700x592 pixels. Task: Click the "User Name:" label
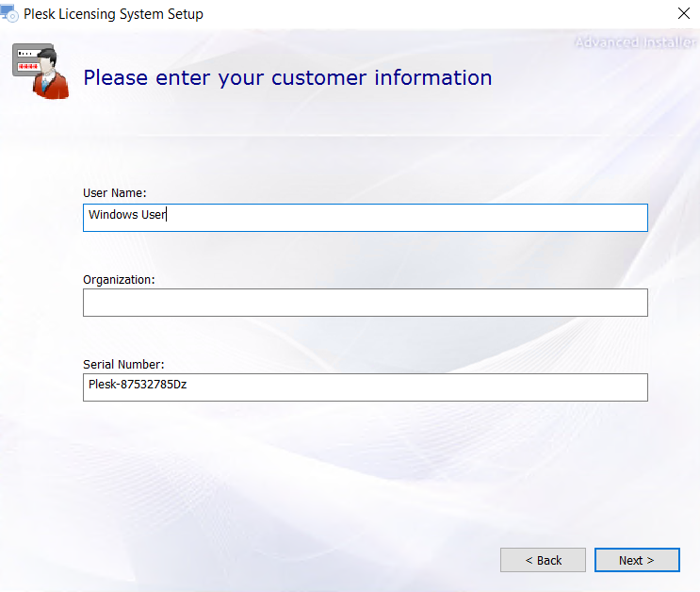[x=115, y=193]
